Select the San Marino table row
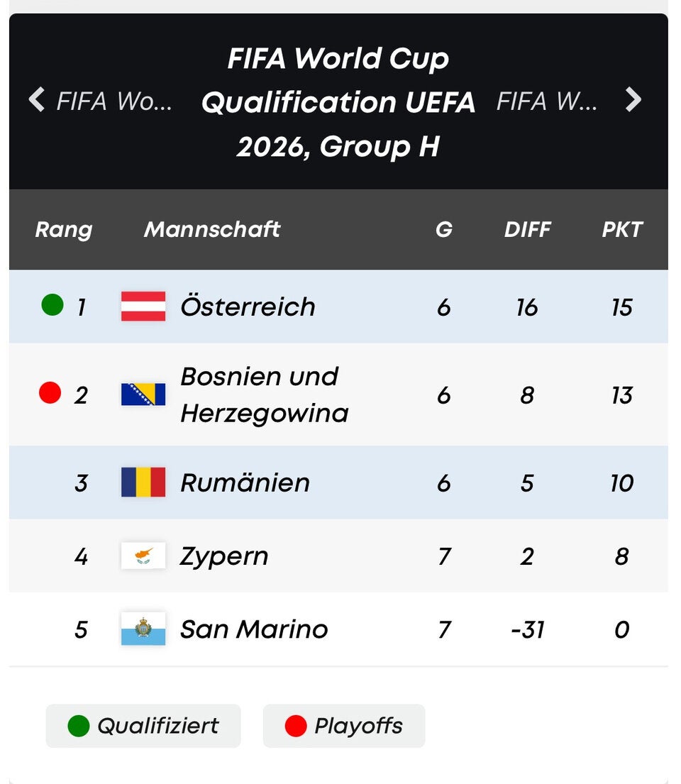 coord(340,629)
